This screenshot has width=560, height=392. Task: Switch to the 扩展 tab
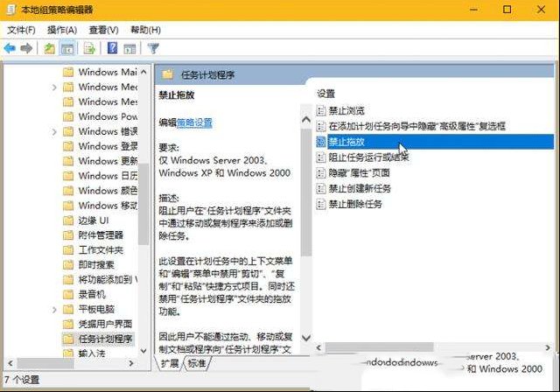point(170,363)
